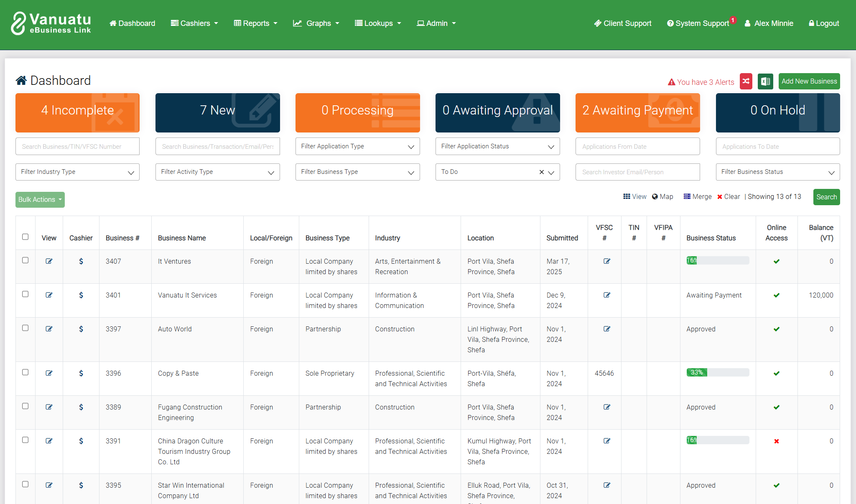Viewport: 856px width, 504px height.
Task: Select checkbox for business 3401 row
Action: [25, 294]
